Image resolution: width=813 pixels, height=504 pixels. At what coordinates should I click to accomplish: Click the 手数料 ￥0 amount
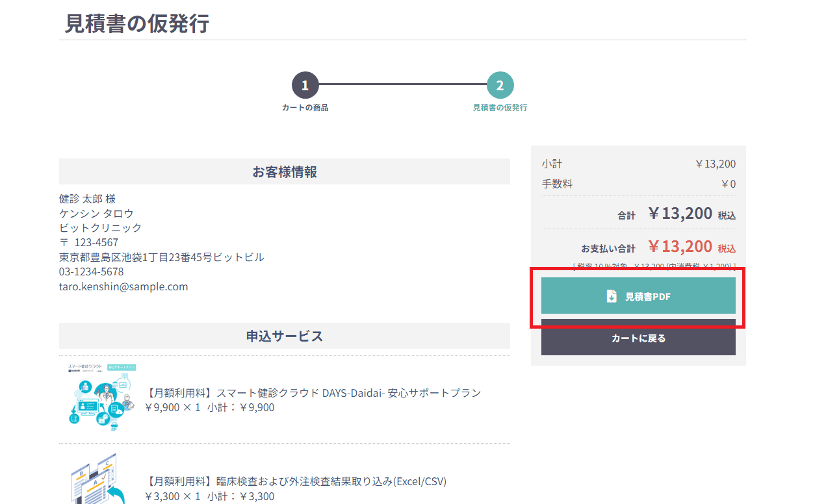[728, 184]
